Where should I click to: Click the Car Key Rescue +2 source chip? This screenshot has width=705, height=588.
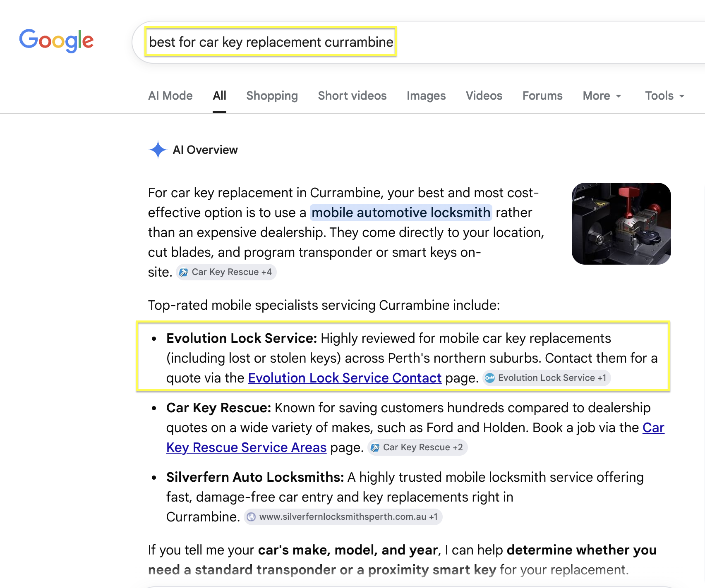click(x=417, y=447)
